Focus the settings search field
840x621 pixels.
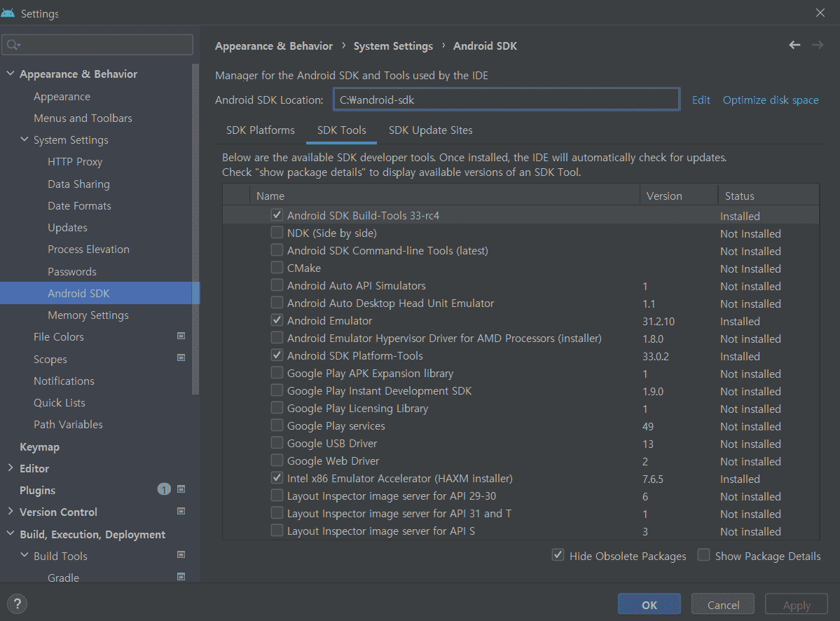[x=97, y=45]
